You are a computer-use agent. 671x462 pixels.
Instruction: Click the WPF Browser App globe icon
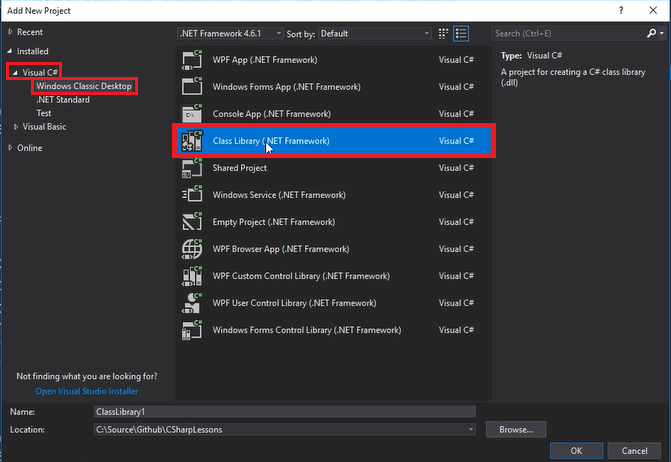192,249
